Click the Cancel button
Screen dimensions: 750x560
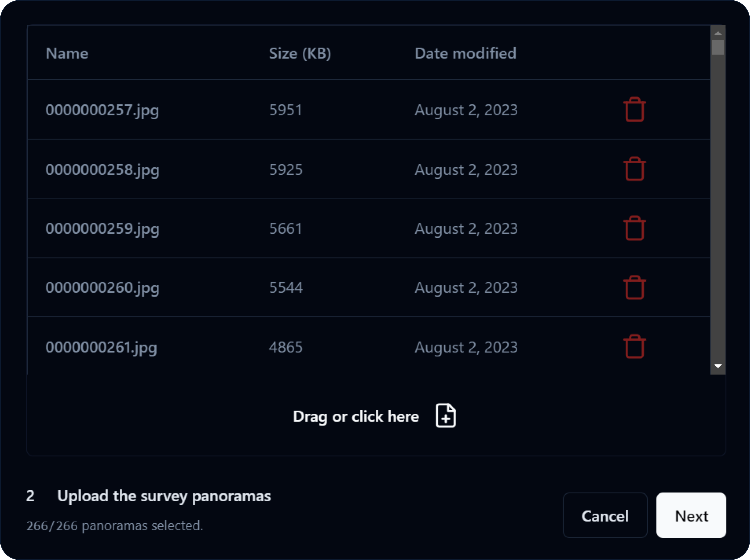point(605,515)
